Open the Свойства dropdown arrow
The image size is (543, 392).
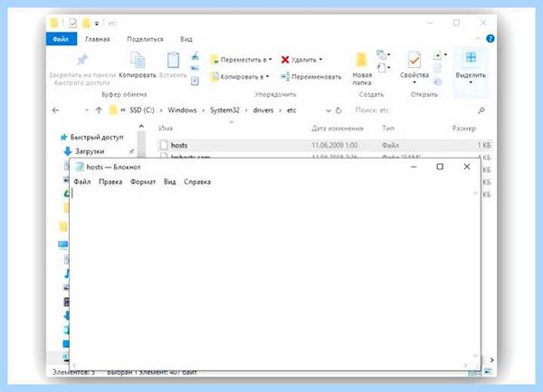pyautogui.click(x=414, y=82)
